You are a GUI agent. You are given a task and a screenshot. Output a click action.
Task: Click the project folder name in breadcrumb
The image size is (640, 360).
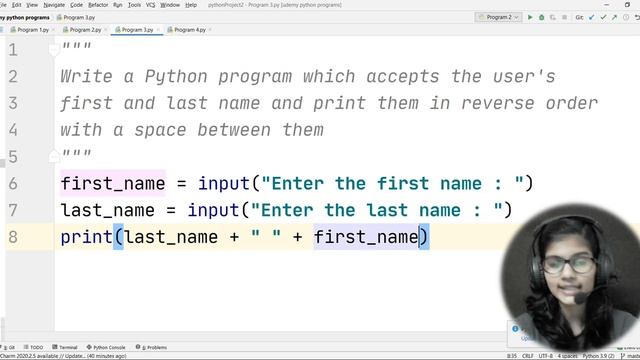click(24, 18)
